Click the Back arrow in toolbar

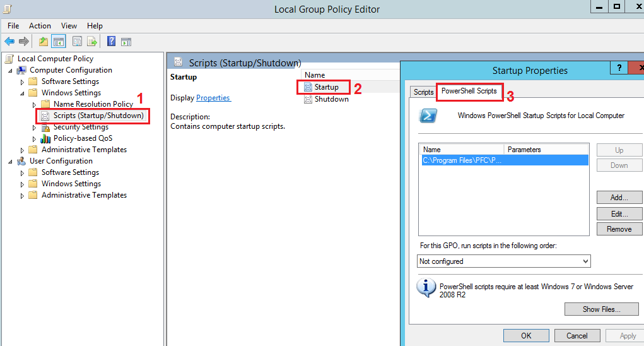9,42
